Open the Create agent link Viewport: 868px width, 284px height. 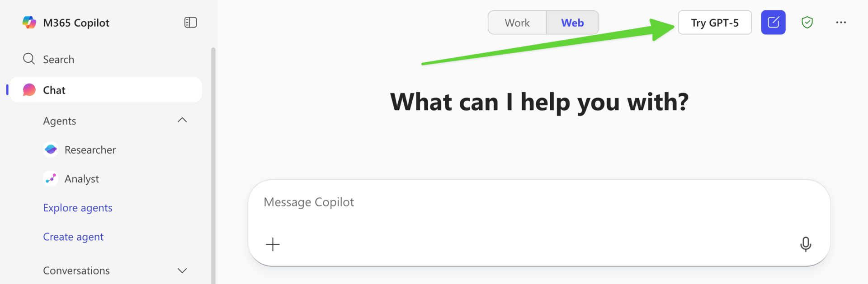pos(73,237)
